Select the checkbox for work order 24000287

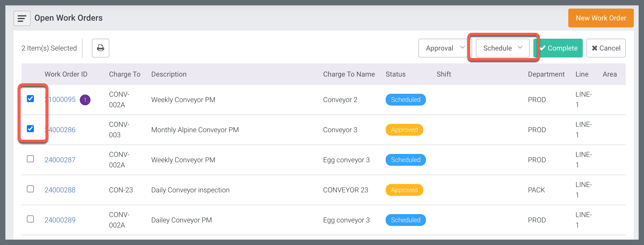[x=30, y=159]
